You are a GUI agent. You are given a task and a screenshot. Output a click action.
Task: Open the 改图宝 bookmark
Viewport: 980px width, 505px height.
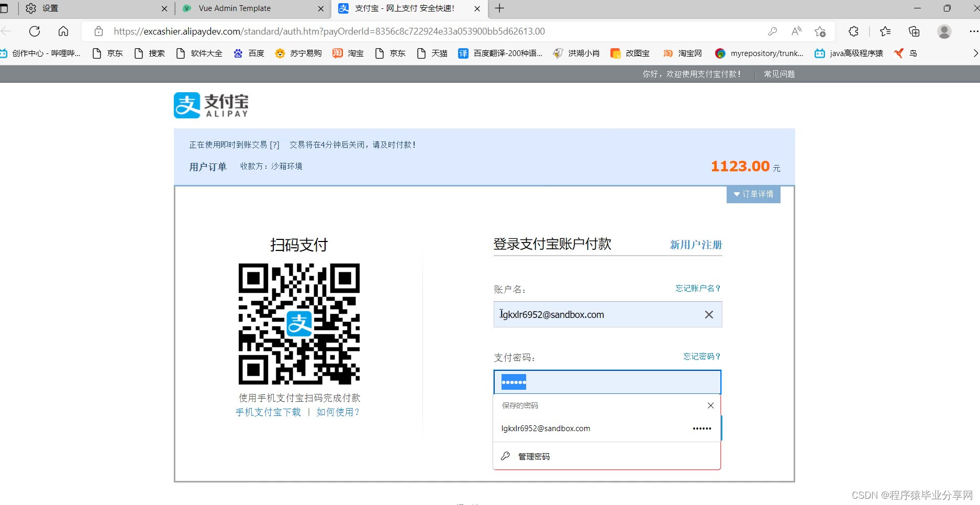[630, 53]
